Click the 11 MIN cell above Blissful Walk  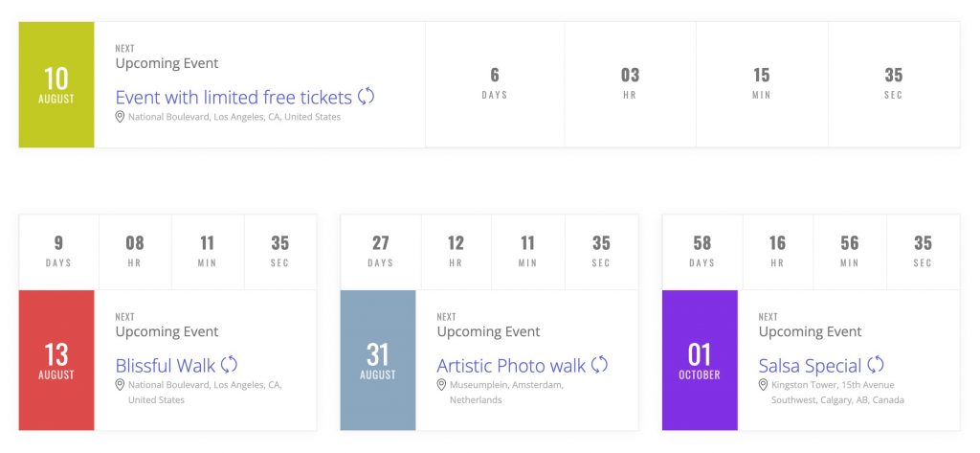pos(208,252)
